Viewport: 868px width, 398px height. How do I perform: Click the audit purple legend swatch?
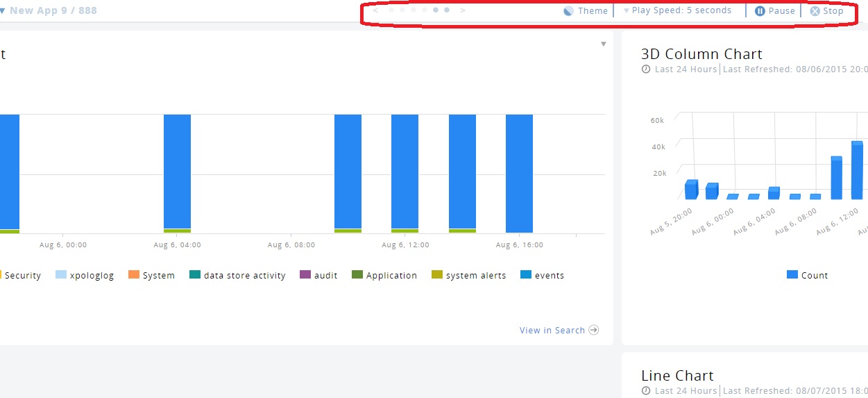pyautogui.click(x=305, y=275)
